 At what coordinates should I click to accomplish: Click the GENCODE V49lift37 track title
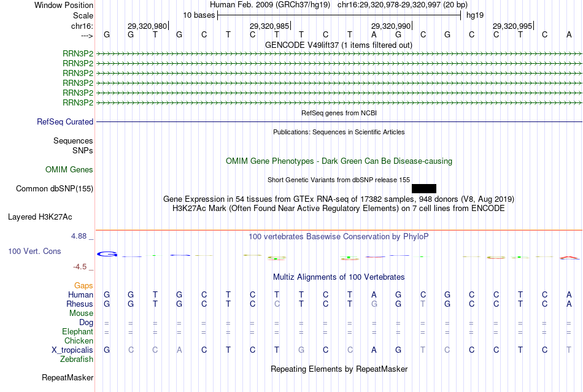coord(339,45)
